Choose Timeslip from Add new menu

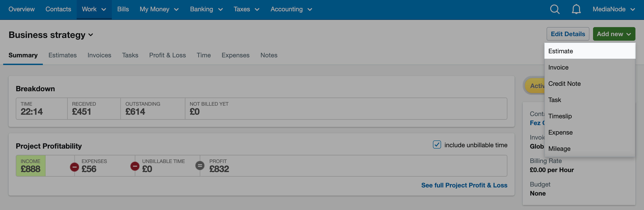(x=590, y=116)
